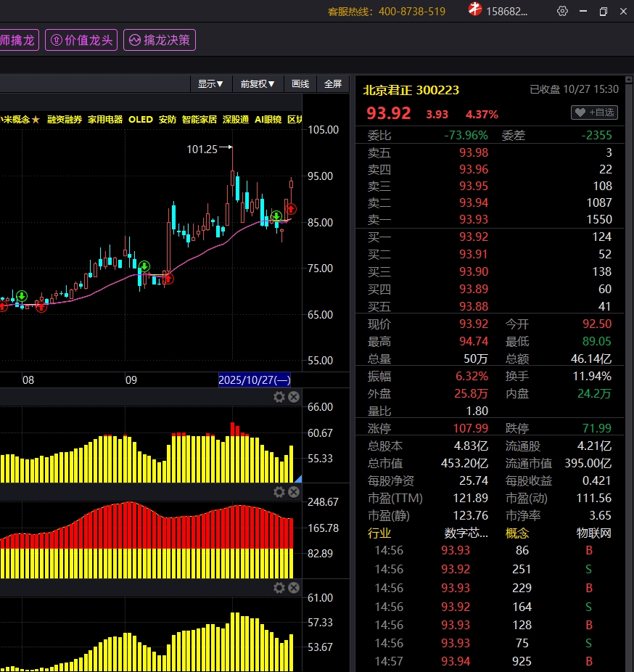This screenshot has height=672, width=634.
Task: Click the 安防 concept tag
Action: point(168,120)
